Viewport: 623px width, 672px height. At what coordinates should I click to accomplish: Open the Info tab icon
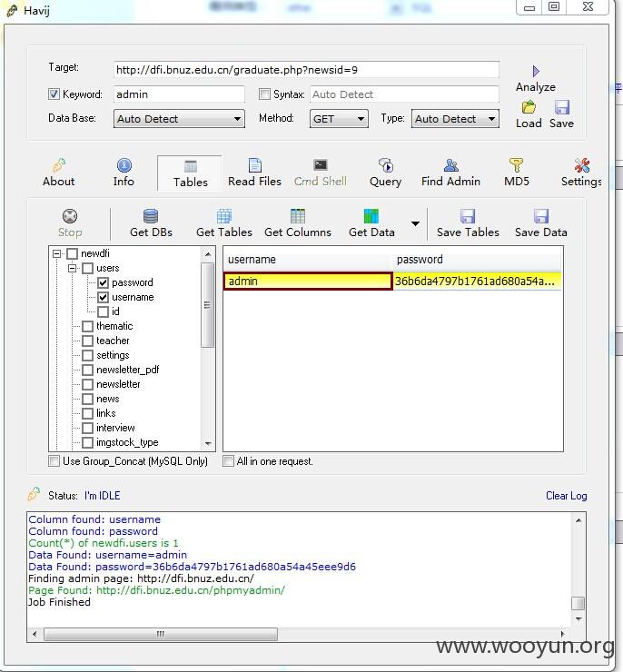[x=124, y=165]
